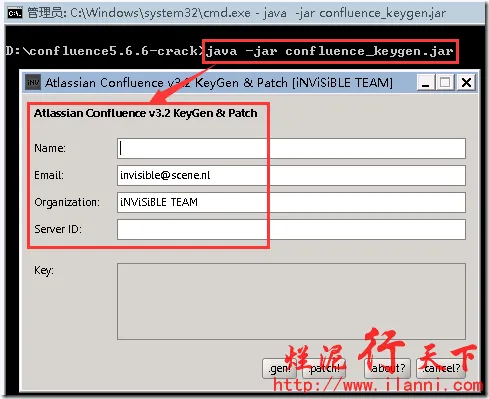Click the Email field containing invisible@scene.nl
Screen dimensions: 489x399
291,175
